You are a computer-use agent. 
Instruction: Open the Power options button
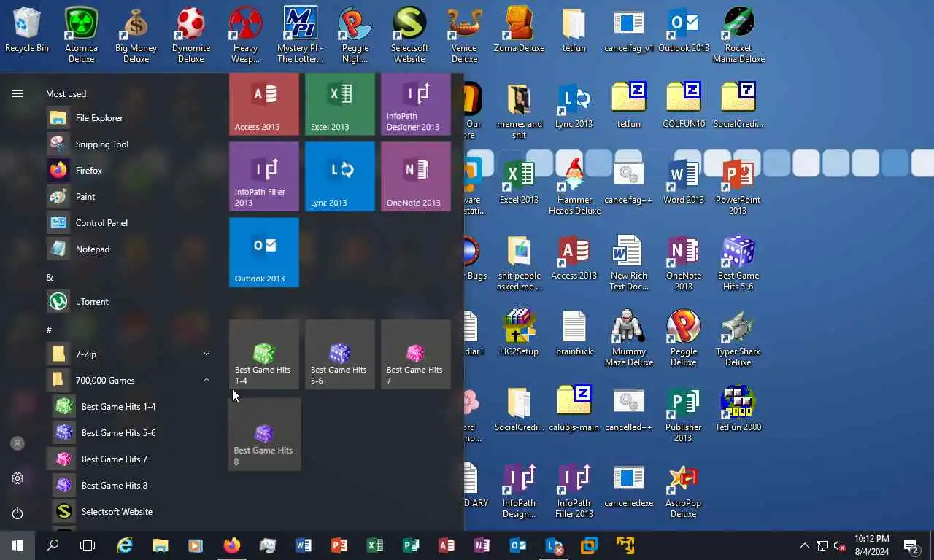[x=18, y=513]
